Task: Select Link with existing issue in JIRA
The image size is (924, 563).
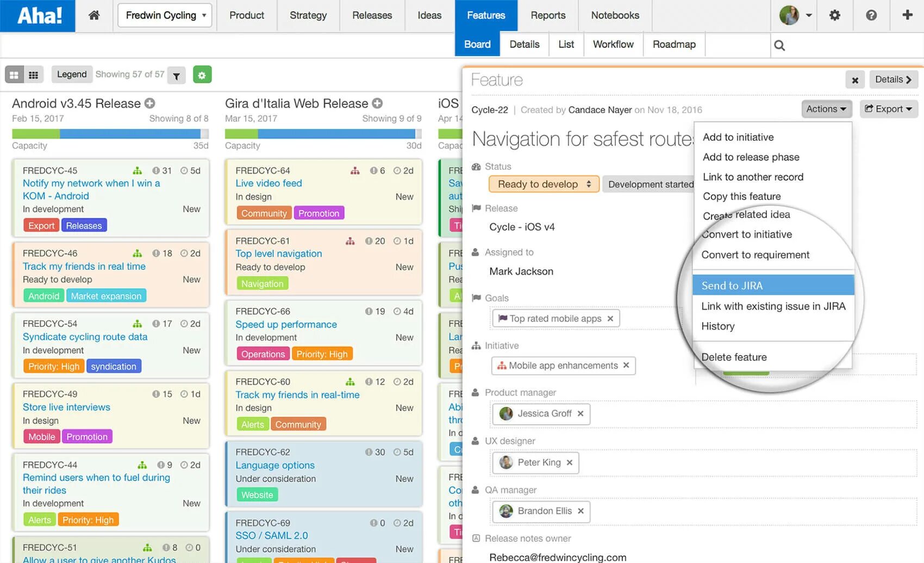Action: click(x=773, y=306)
